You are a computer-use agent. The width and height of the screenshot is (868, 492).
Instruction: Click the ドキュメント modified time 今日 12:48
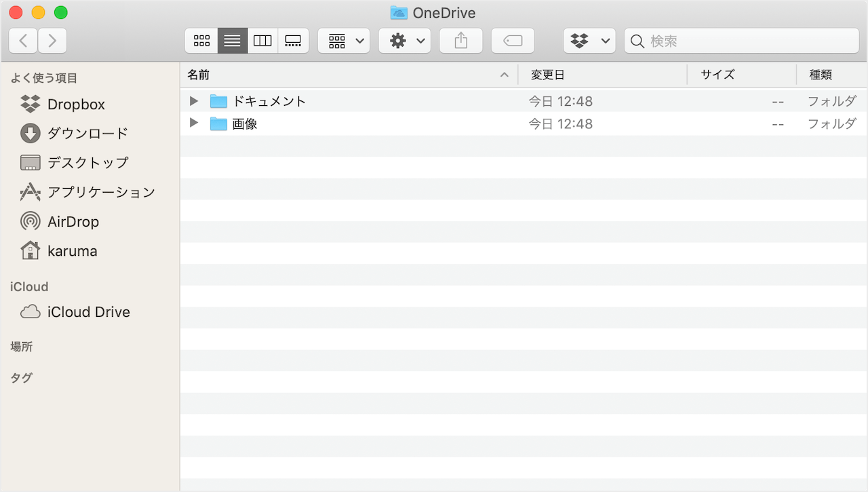tap(561, 101)
